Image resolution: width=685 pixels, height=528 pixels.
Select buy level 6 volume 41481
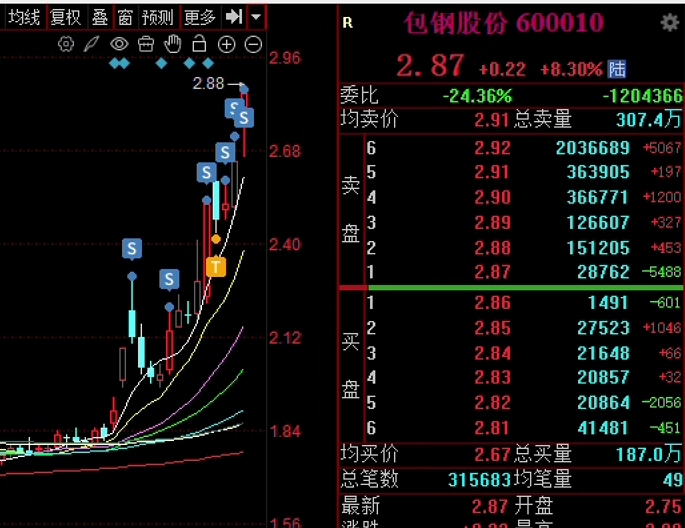coord(603,428)
